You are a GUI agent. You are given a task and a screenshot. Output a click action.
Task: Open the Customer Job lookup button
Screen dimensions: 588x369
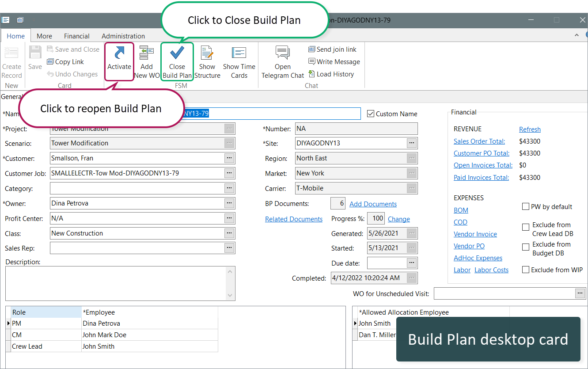tap(229, 173)
